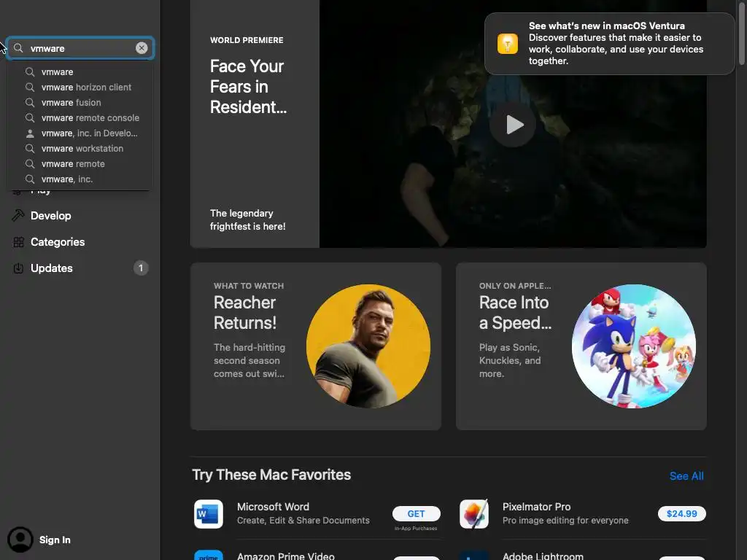Click the $24.99 price button for Pixelmator Pro
The height and width of the screenshot is (560, 747).
[x=681, y=514]
